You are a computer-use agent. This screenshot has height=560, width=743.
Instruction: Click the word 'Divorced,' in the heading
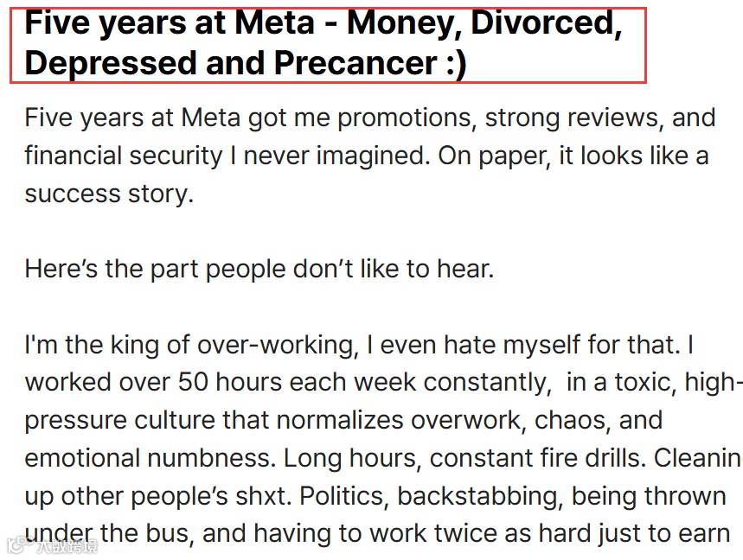(x=547, y=23)
